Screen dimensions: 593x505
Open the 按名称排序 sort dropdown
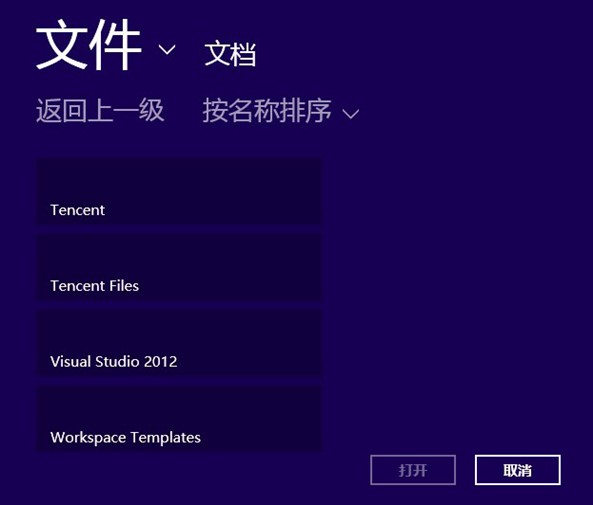coord(281,111)
